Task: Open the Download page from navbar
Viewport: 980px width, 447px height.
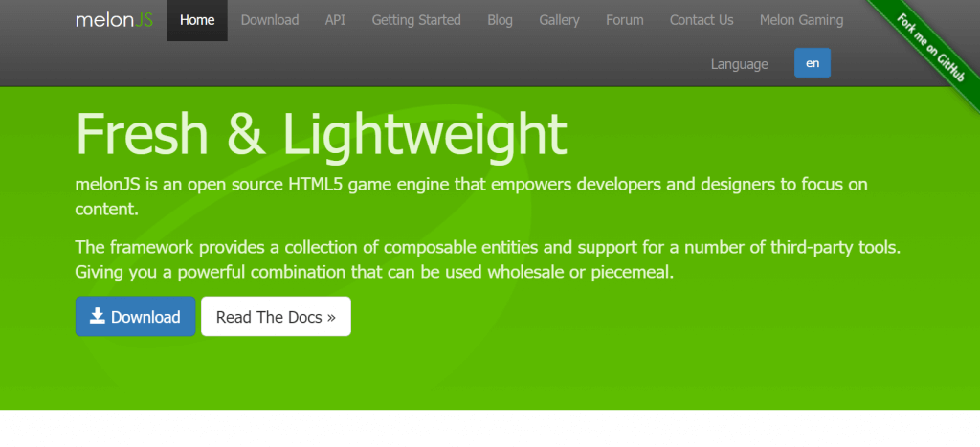Action: pyautogui.click(x=270, y=20)
